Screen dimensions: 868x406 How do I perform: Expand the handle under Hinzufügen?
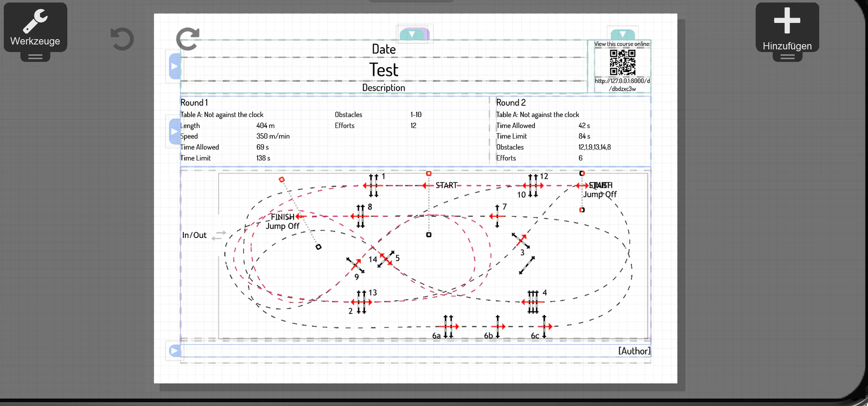tap(787, 57)
